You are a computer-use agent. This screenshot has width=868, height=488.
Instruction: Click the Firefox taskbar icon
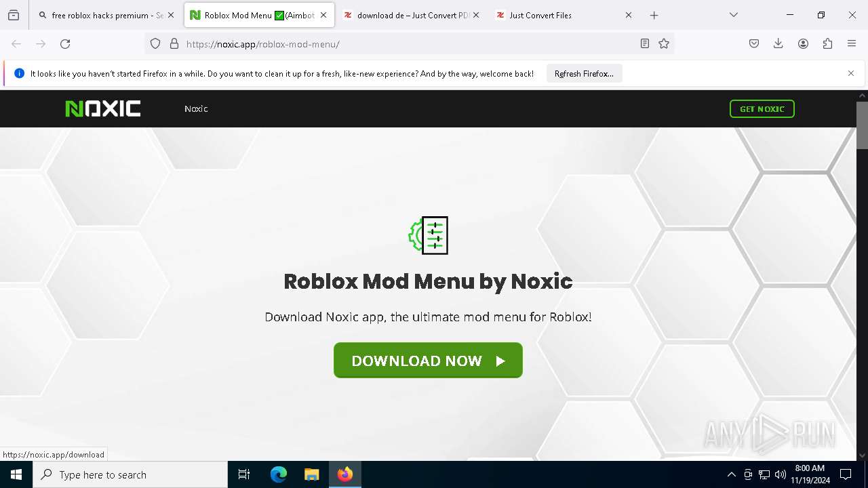coord(345,474)
